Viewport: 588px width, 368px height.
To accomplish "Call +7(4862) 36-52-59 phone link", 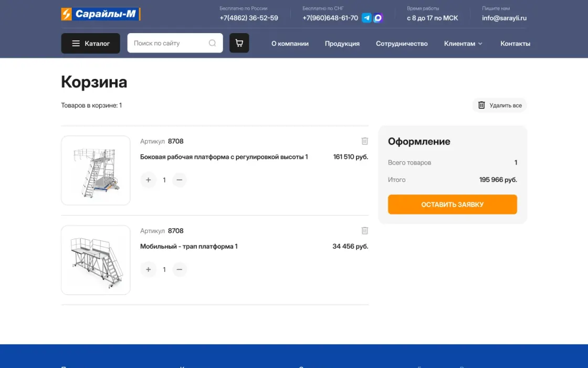I will pos(249,18).
